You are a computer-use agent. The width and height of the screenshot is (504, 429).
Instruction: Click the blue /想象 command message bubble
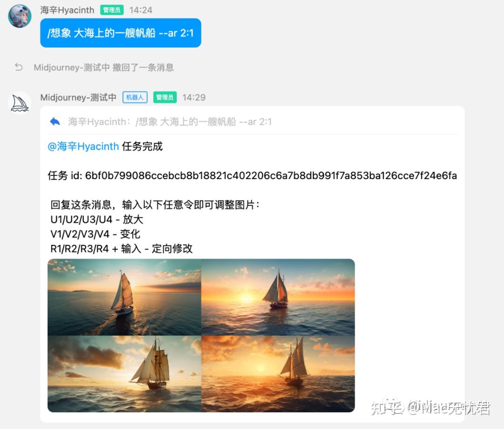tap(120, 33)
